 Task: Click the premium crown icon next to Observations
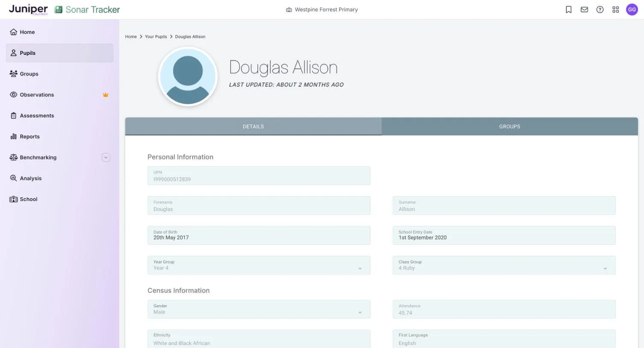105,95
